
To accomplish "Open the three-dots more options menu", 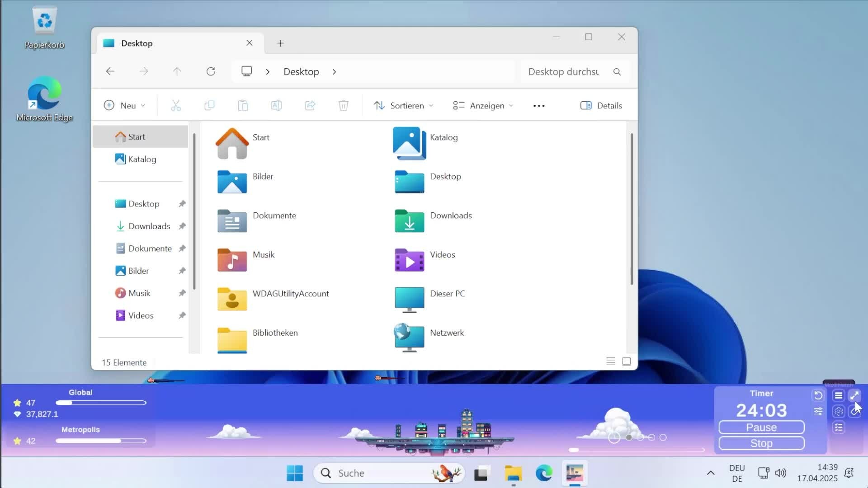I will (x=538, y=106).
